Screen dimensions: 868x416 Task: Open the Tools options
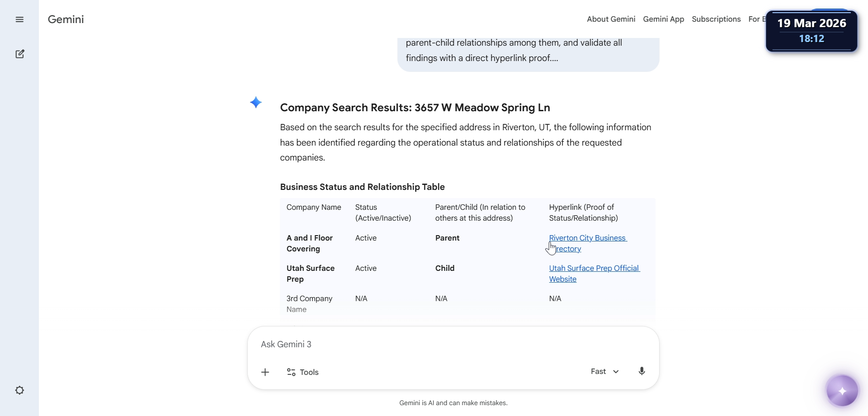point(303,372)
